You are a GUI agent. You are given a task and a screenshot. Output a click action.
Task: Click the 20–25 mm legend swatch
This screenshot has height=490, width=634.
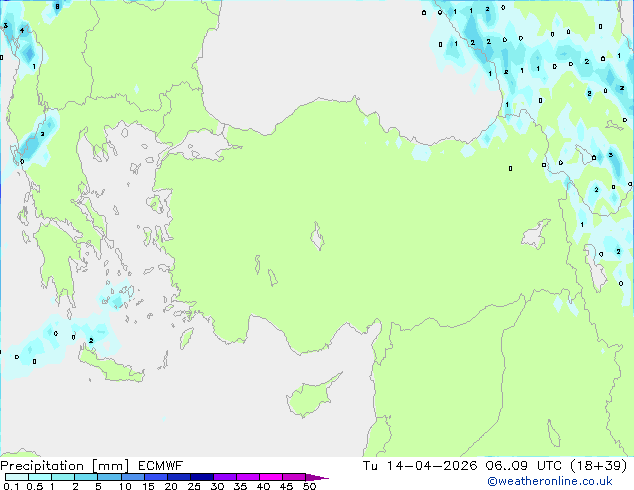pos(178,477)
